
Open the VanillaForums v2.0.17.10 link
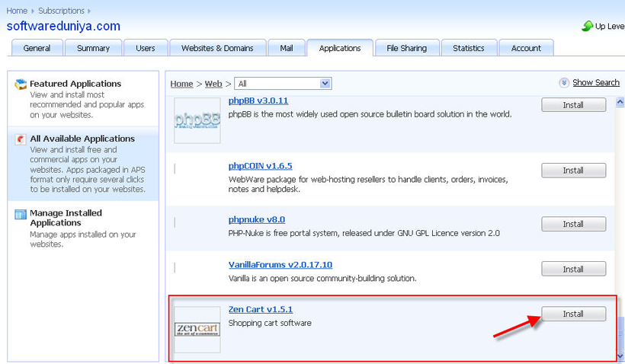coord(280,265)
